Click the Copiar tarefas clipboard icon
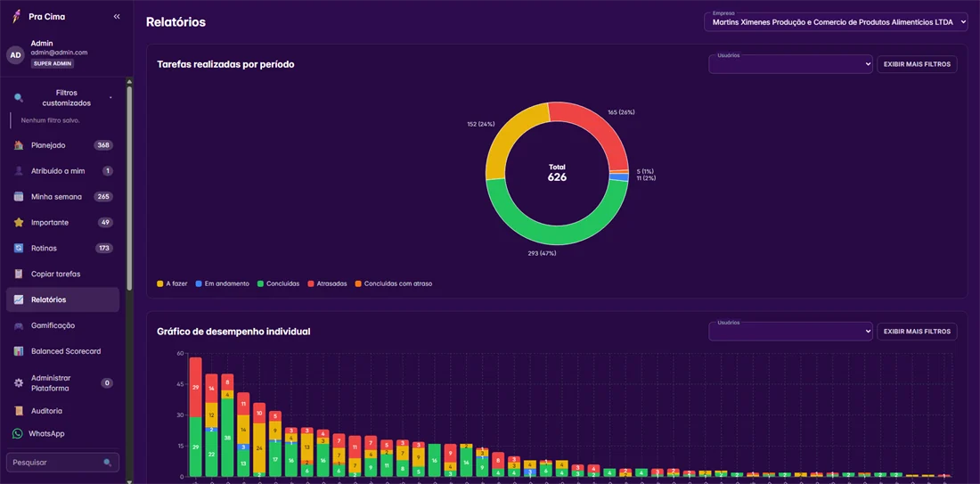The width and height of the screenshot is (980, 484). (19, 274)
